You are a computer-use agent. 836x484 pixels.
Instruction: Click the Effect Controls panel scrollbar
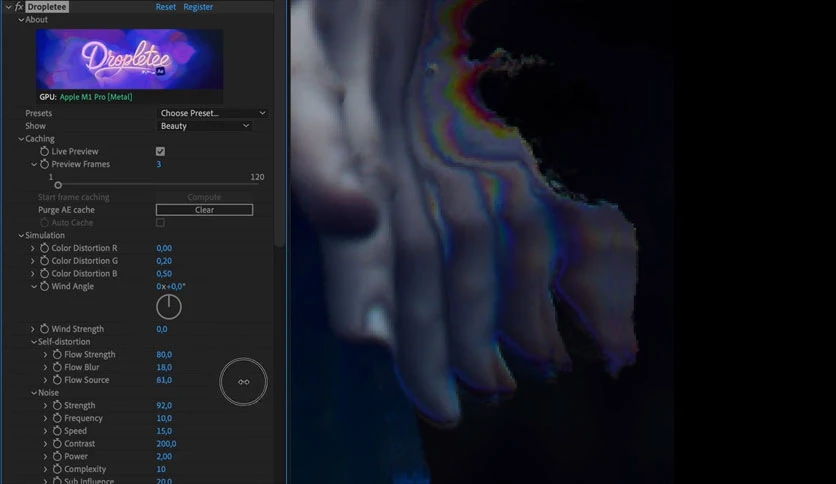pos(280,123)
